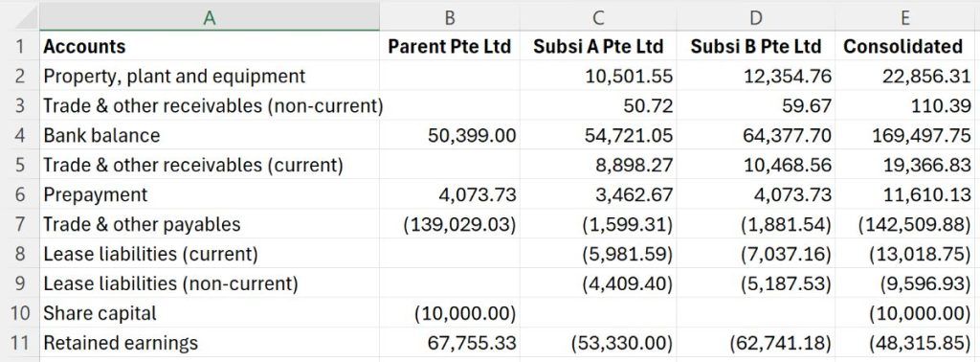Select the 'Retained earnings' cell

(x=210, y=343)
